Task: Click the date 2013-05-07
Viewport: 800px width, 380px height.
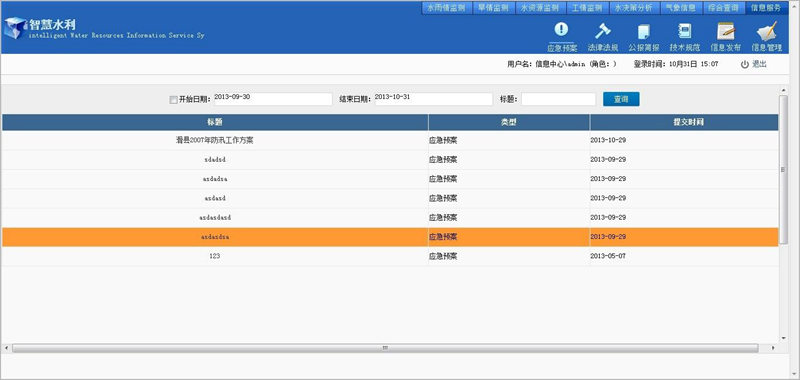Action: pyautogui.click(x=608, y=257)
